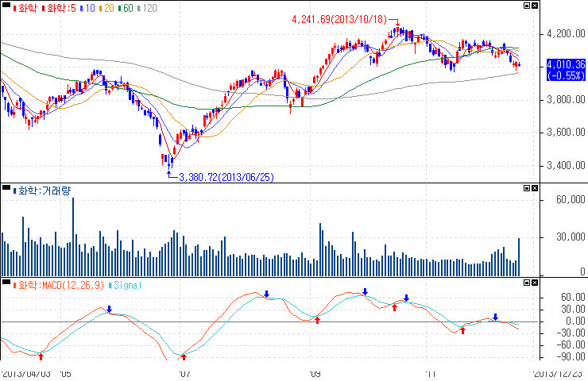Close the MACD indicator panel
The image size is (588, 381).
click(535, 282)
